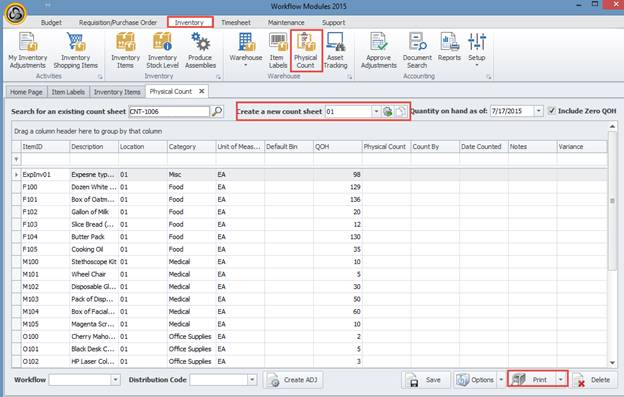The width and height of the screenshot is (624, 397).
Task: Switch to the Timesheet ribbon tab
Action: [x=236, y=23]
